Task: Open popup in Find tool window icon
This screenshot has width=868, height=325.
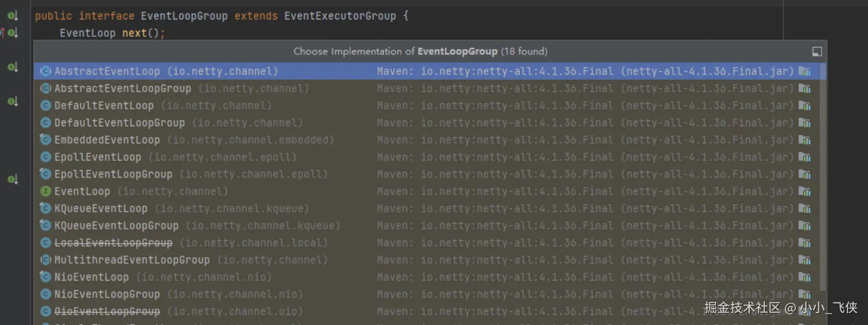Action: click(817, 52)
